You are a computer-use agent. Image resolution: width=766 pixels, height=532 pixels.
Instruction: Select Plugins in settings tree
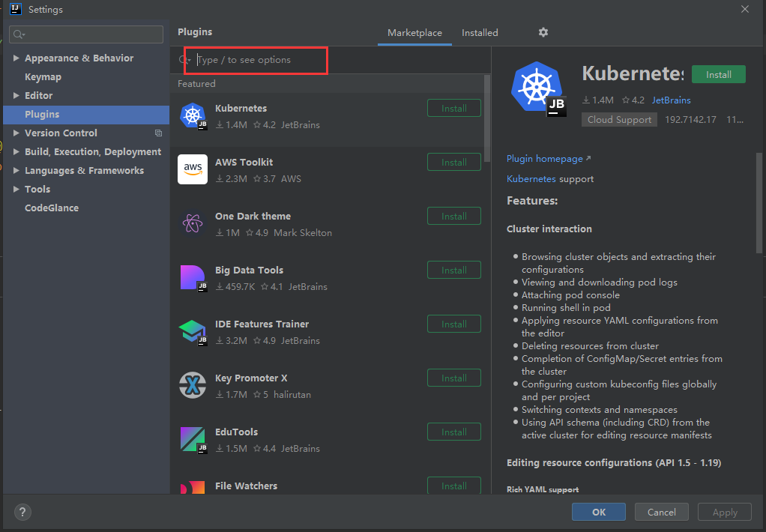tap(86, 115)
